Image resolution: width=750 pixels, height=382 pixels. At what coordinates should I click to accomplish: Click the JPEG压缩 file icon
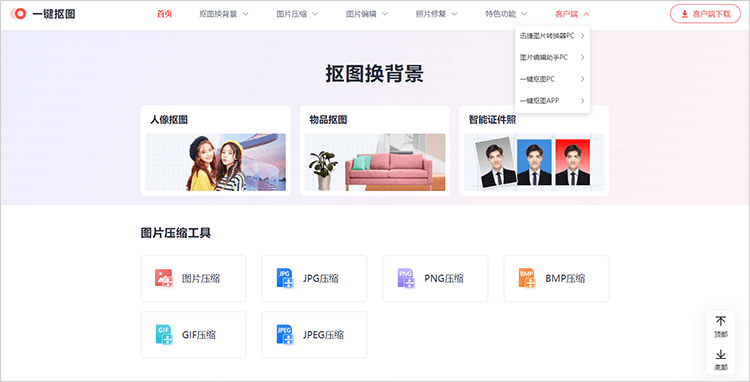coord(285,335)
